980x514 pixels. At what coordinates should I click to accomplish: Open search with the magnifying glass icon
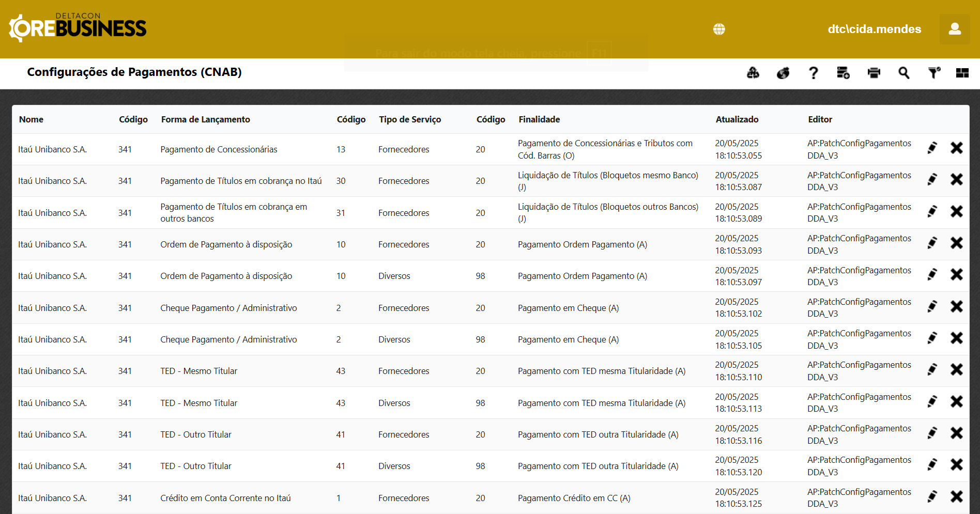pos(904,73)
